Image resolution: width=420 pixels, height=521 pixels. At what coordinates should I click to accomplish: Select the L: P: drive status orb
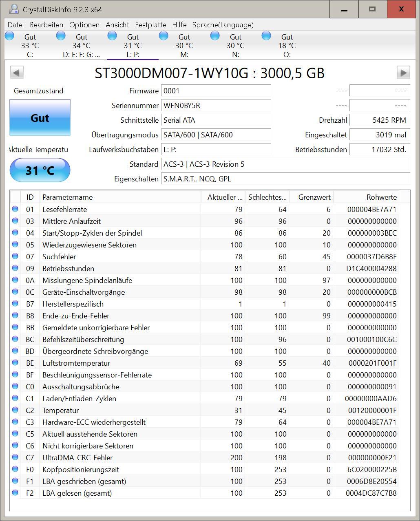[112, 36]
